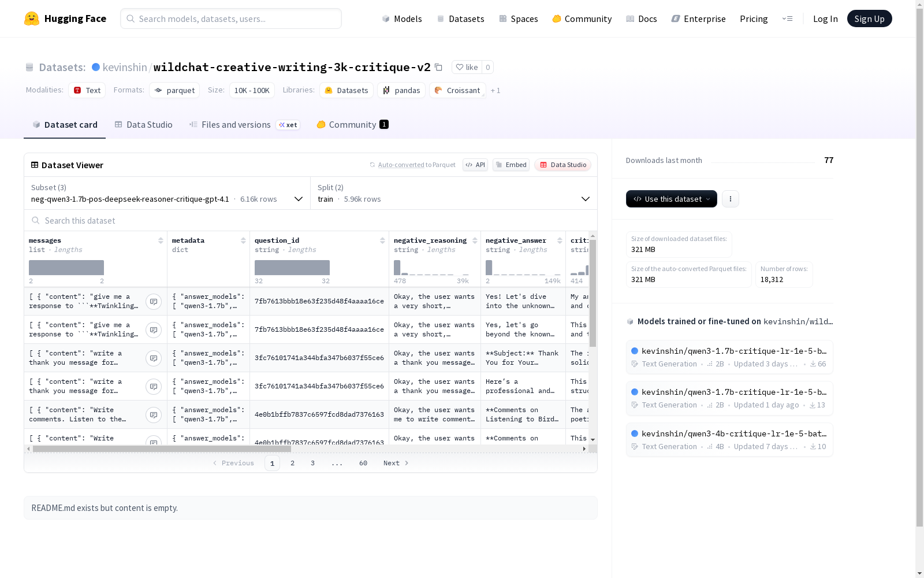Click the Dataset Viewer table icon
Image resolution: width=924 pixels, height=578 pixels.
click(x=35, y=165)
